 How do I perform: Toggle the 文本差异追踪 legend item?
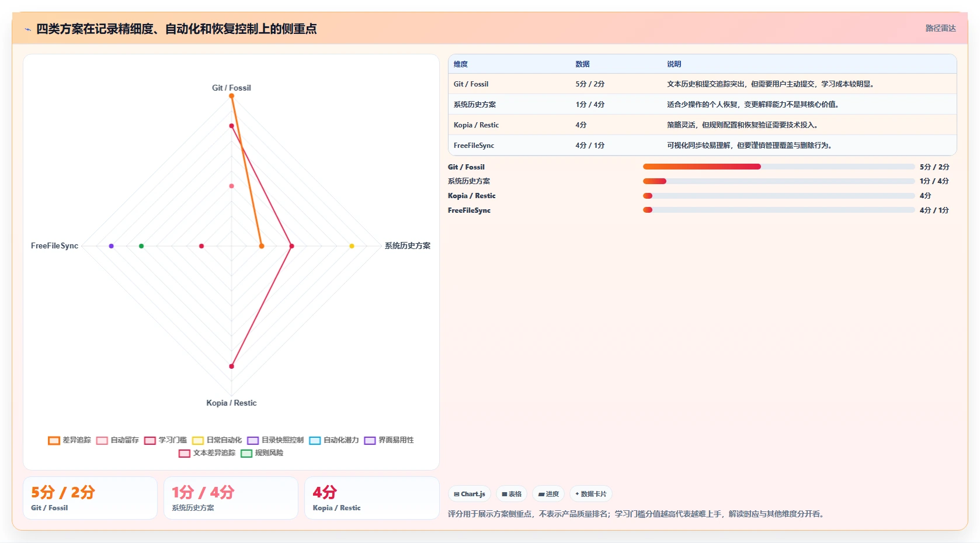click(x=207, y=453)
